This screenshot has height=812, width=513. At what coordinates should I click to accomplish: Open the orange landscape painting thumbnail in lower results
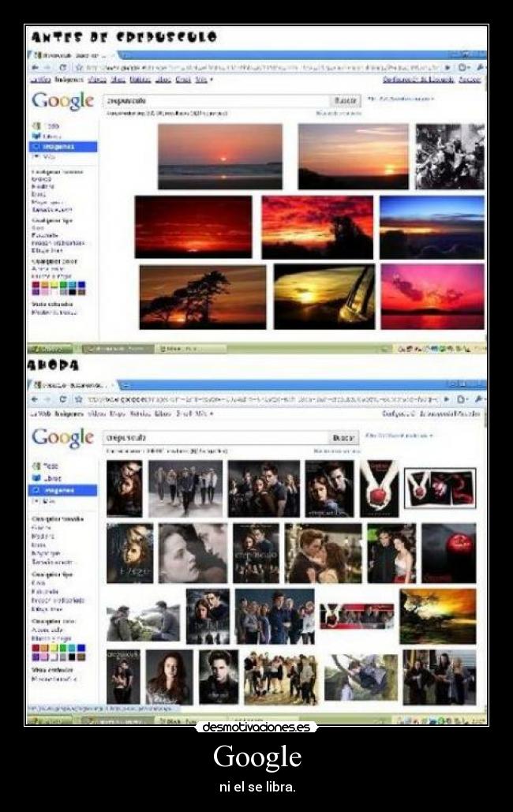438,616
